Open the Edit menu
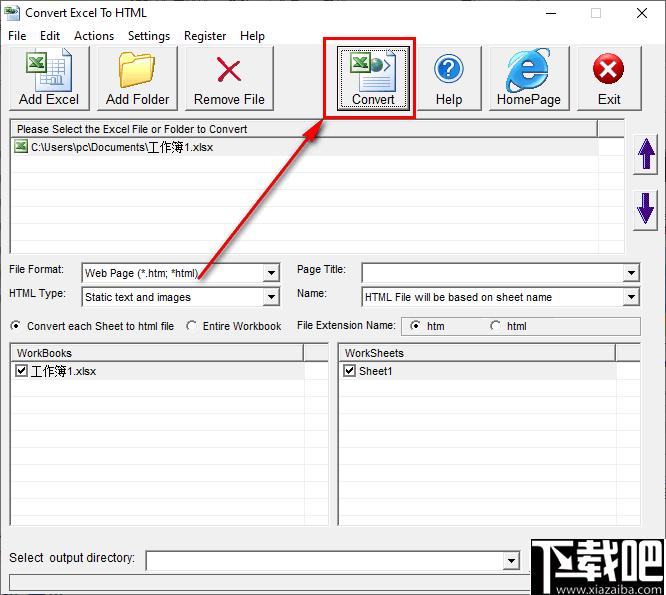The image size is (666, 595). coord(50,36)
